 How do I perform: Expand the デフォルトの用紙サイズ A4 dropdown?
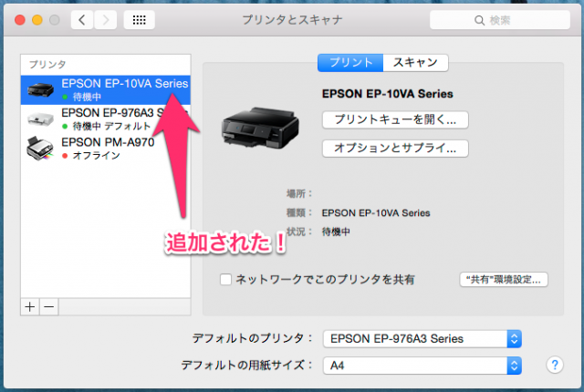pyautogui.click(x=422, y=366)
